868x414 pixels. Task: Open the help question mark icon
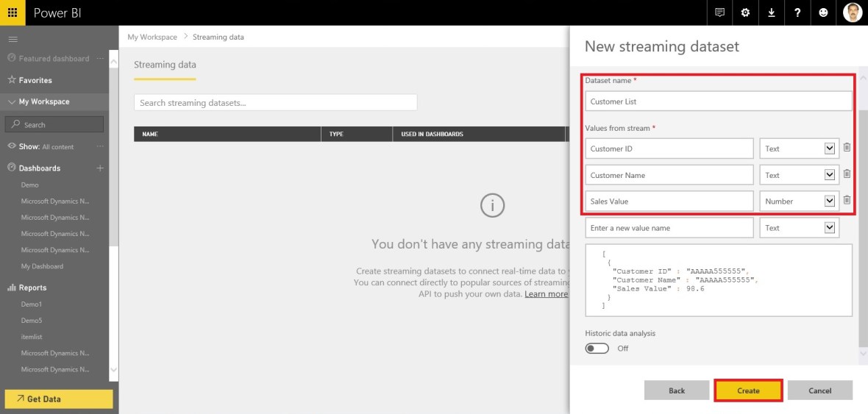[x=797, y=13]
